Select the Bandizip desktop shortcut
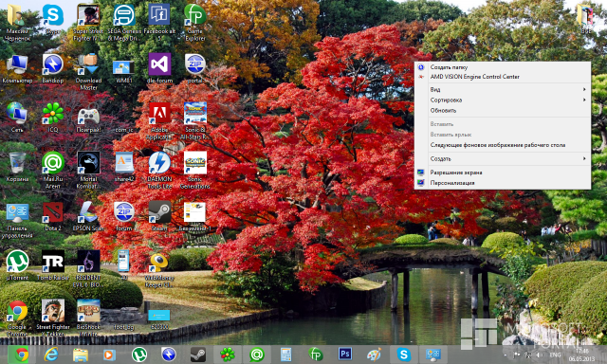The height and width of the screenshot is (364, 607). click(53, 69)
